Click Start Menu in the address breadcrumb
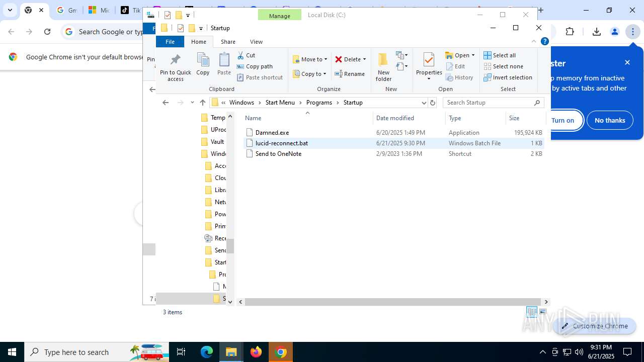Viewport: 644px width, 362px height. click(x=280, y=103)
